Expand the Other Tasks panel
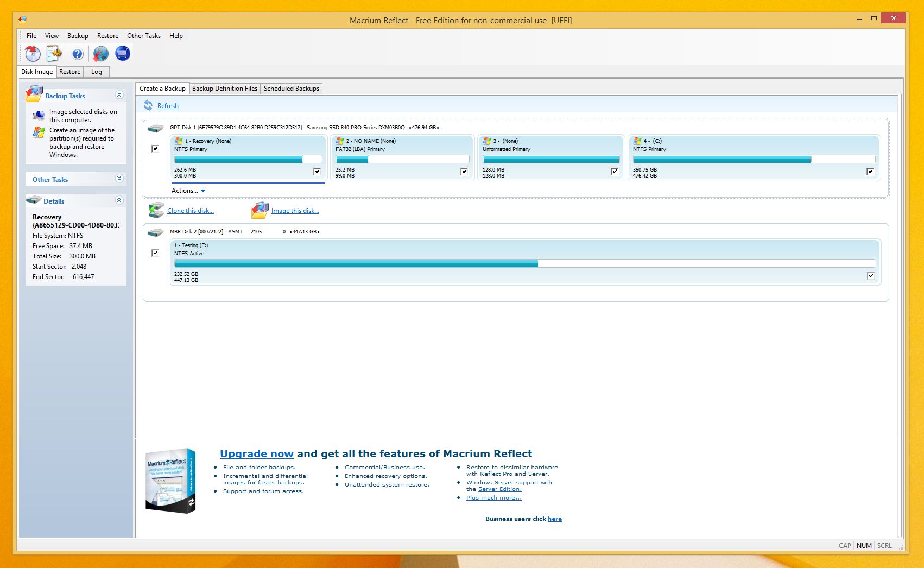The width and height of the screenshot is (924, 568). coord(119,179)
